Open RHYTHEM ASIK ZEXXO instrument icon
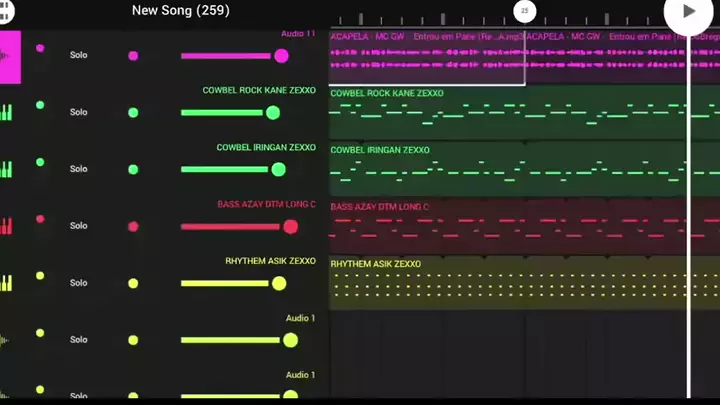This screenshot has width=720, height=405. (7, 283)
